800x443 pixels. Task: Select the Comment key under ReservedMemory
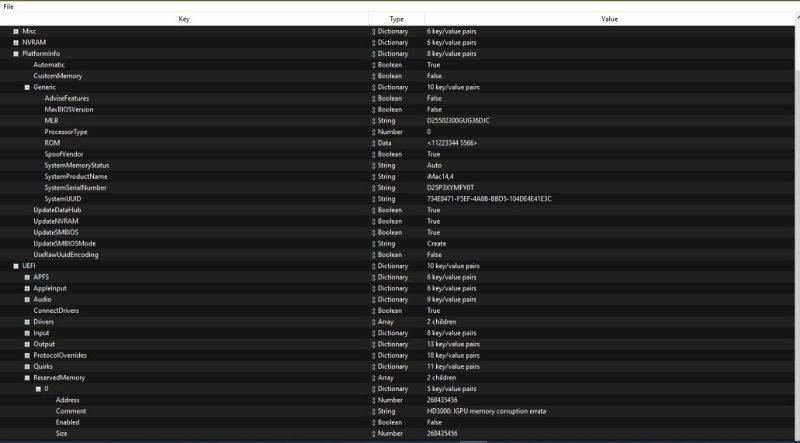point(71,411)
